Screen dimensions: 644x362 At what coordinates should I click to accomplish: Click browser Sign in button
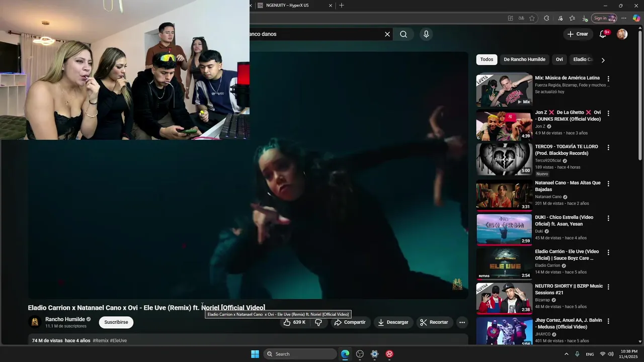tap(604, 18)
